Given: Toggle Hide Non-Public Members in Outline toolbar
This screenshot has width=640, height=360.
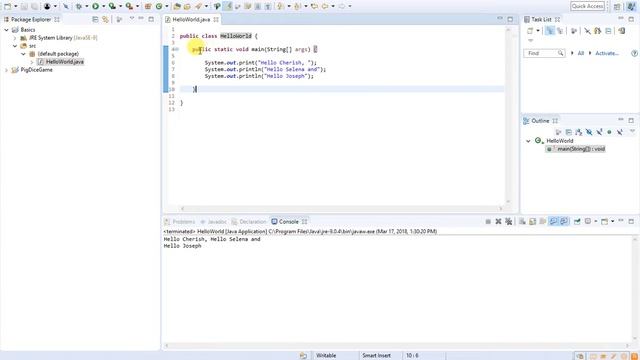Looking at the screenshot, I should tap(609, 132).
